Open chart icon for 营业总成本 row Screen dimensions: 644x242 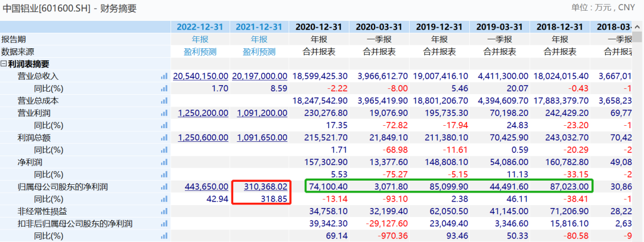pos(165,101)
